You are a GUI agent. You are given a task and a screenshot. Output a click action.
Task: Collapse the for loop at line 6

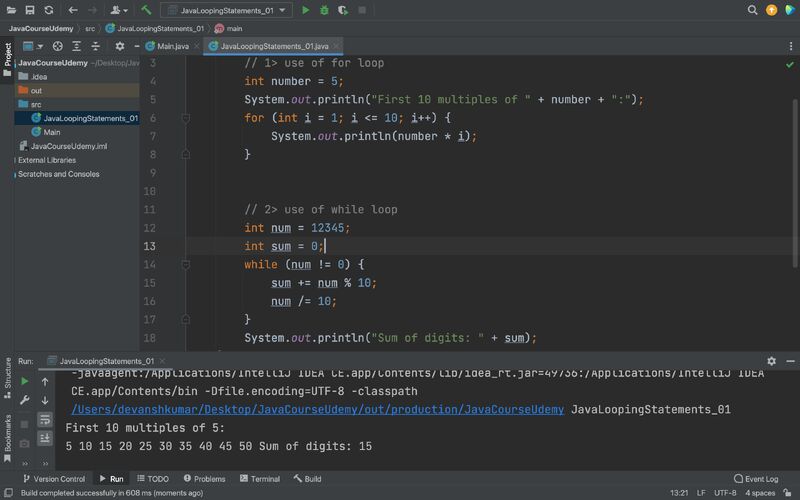[186, 118]
